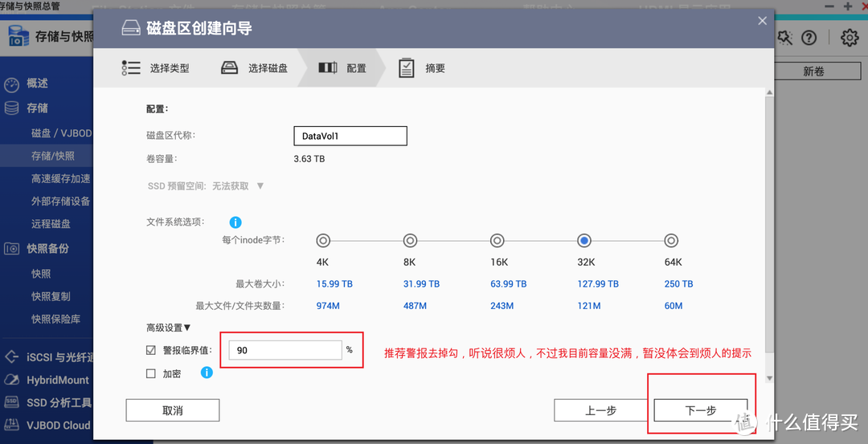868x444 pixels.
Task: Uncheck the 警报临界值 checkbox
Action: (151, 350)
